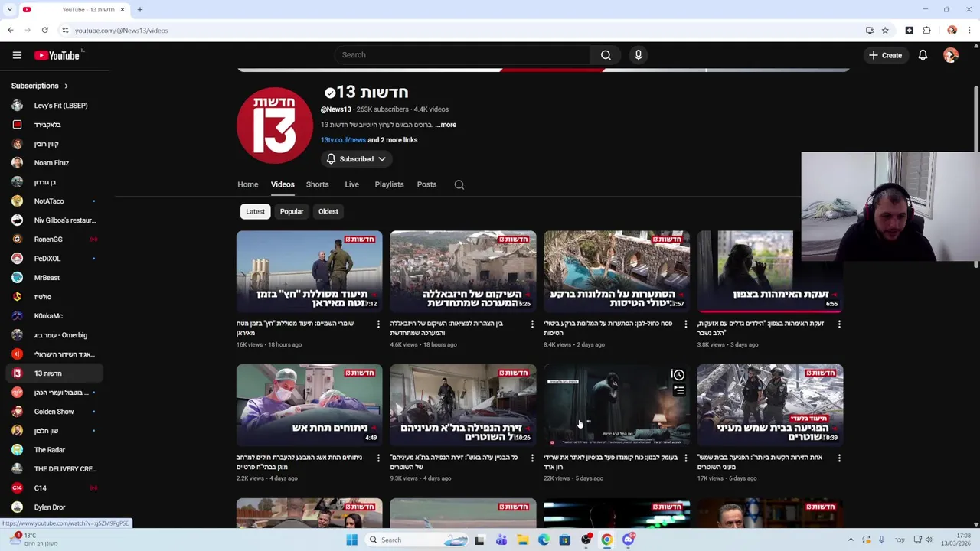Play the 7:57 pool video thumbnail

point(616,272)
